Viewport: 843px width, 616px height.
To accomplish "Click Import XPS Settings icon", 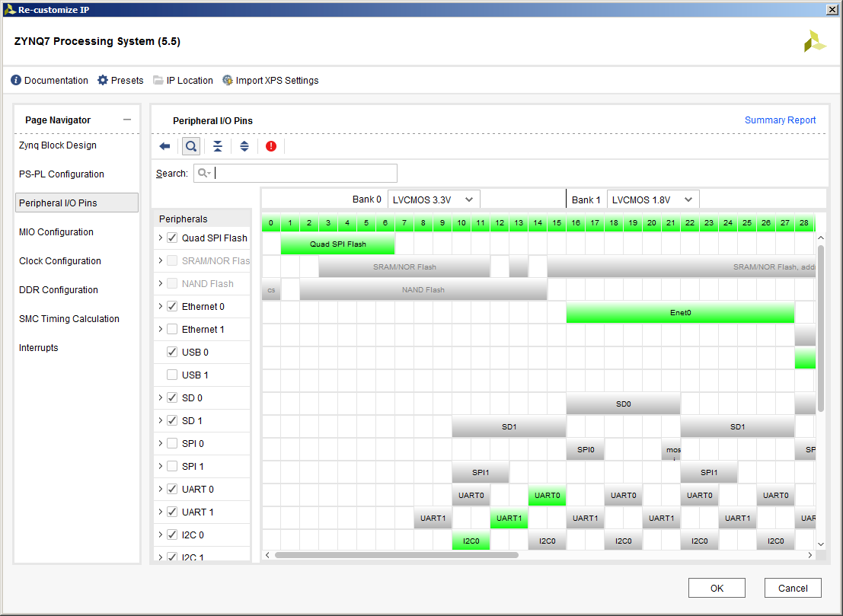I will [228, 80].
